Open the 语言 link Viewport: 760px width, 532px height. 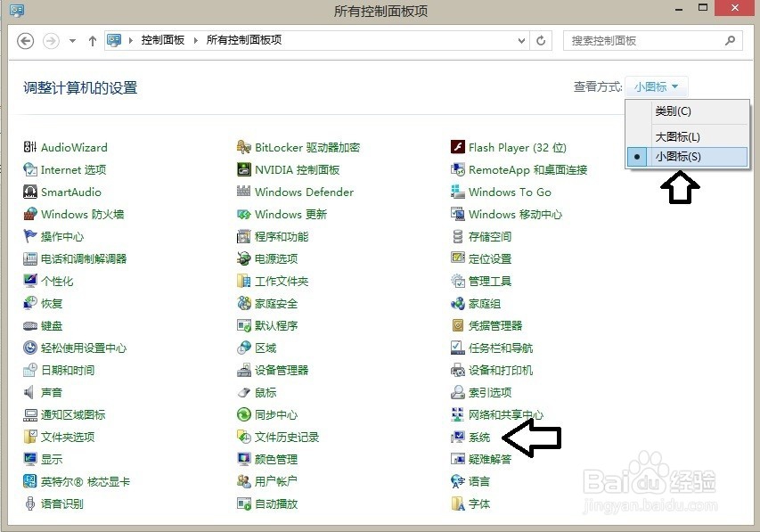click(479, 481)
